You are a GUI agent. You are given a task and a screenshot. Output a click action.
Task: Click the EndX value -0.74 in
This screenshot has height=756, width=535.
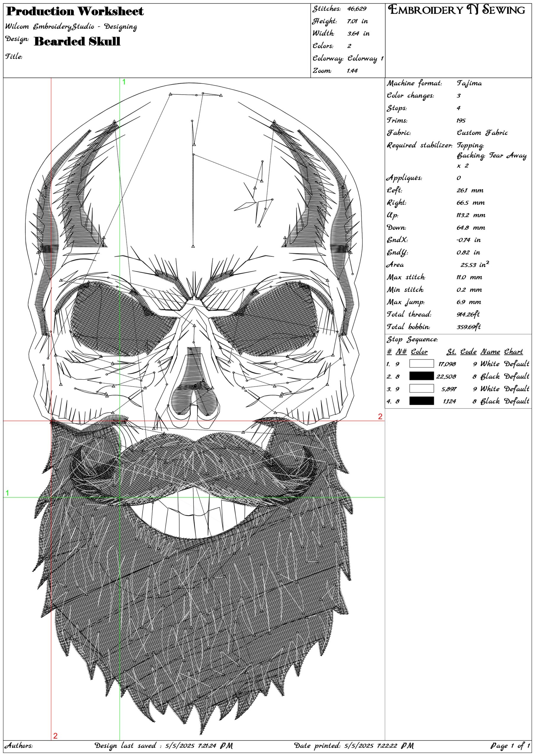(468, 240)
